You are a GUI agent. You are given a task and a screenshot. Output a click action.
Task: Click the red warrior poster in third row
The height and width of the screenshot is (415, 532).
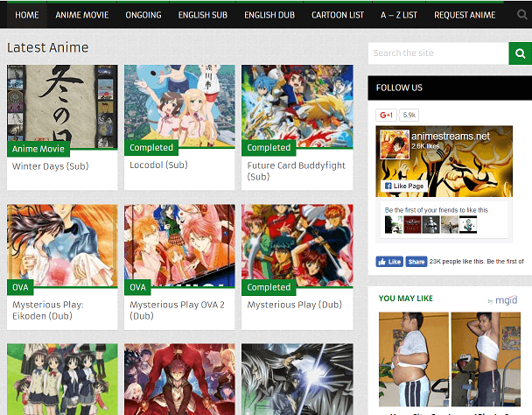[179, 379]
